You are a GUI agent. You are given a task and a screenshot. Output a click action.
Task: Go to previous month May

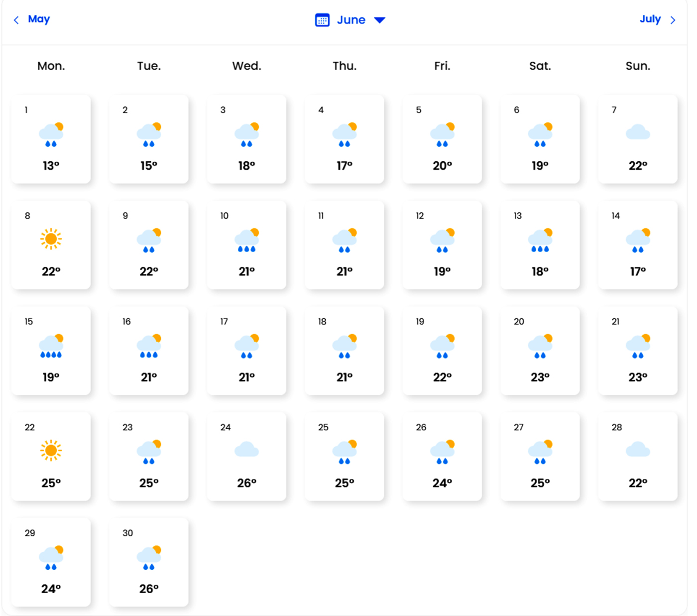tap(39, 19)
